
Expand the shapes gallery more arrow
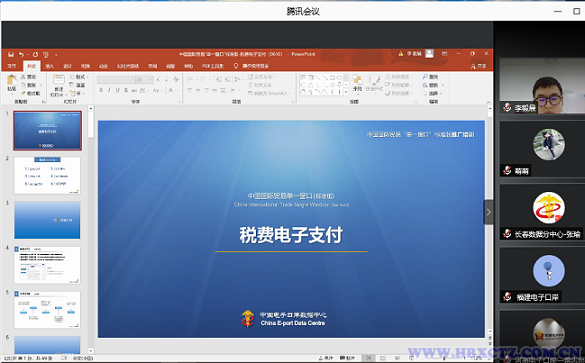[x=346, y=92]
